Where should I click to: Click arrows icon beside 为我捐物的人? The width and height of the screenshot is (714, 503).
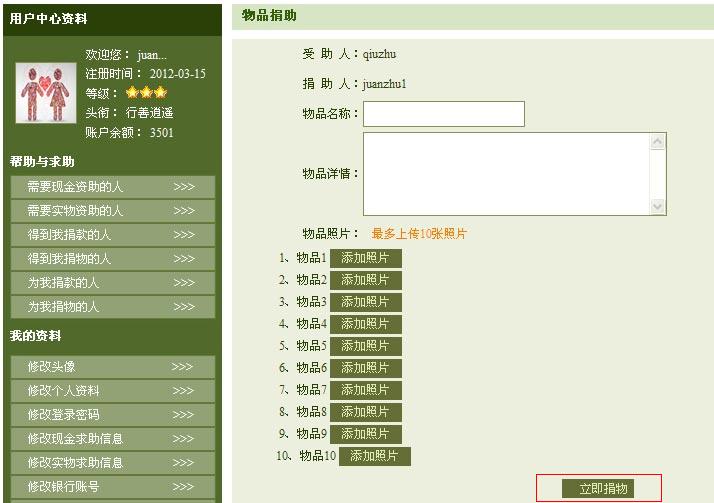(184, 307)
